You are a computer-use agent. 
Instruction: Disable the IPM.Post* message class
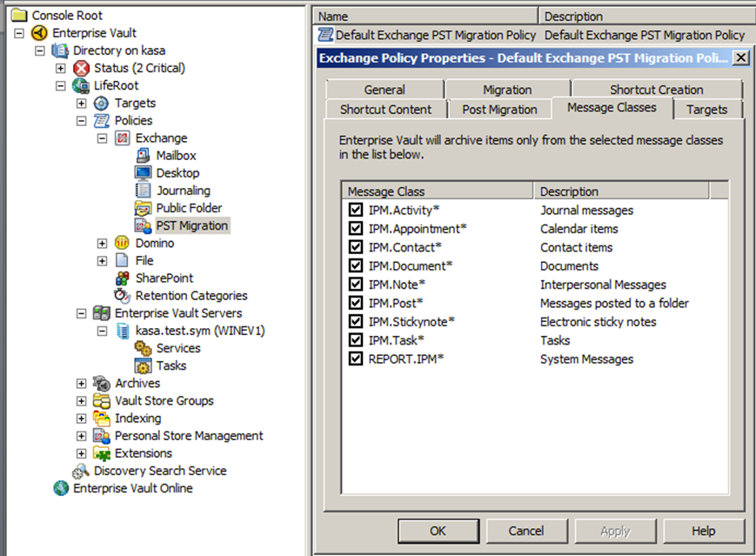coord(356,303)
